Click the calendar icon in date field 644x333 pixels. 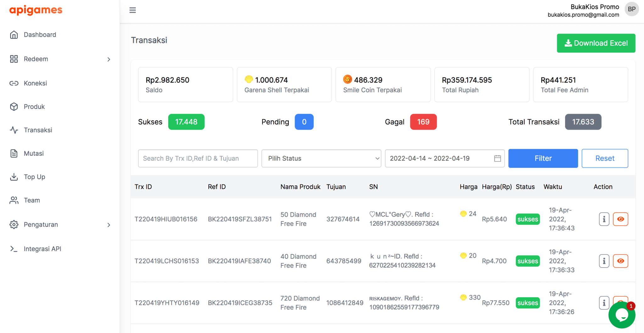pyautogui.click(x=497, y=158)
